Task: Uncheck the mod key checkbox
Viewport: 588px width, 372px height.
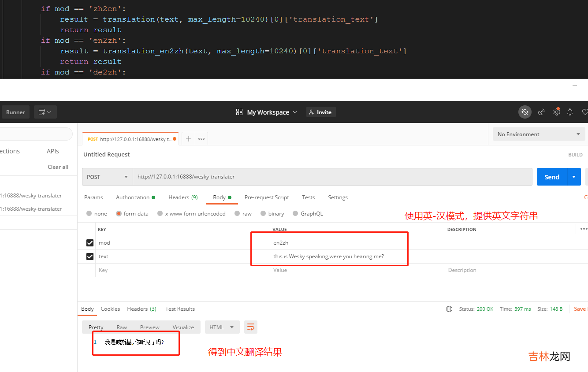Action: [90, 243]
